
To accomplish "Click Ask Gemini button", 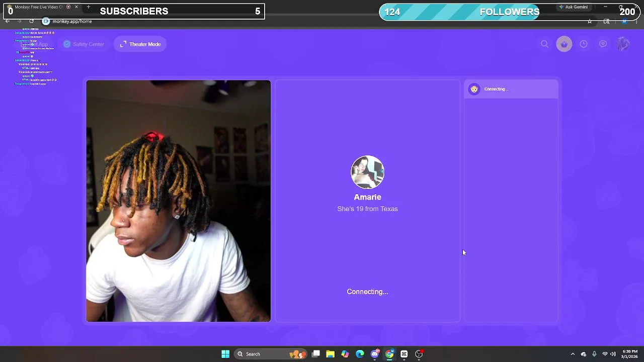I will click(x=573, y=7).
